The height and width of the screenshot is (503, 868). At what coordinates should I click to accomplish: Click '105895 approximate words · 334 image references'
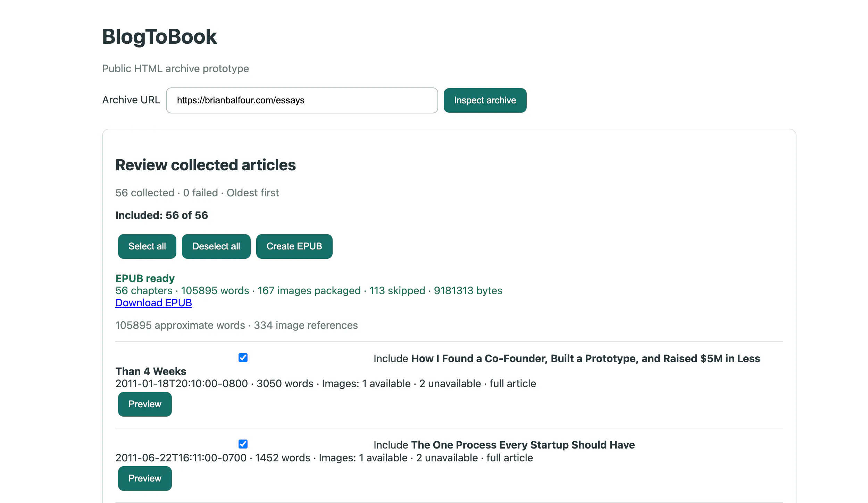237,325
